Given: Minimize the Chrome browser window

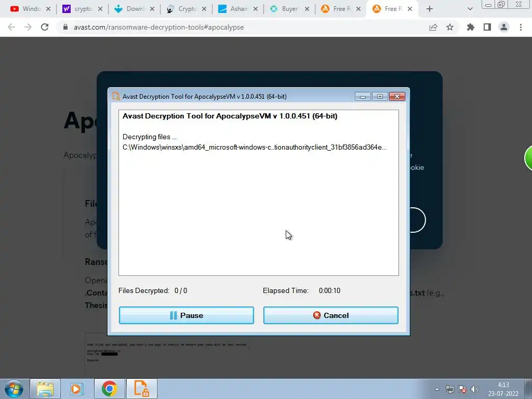Looking at the screenshot, I should pos(488,4).
